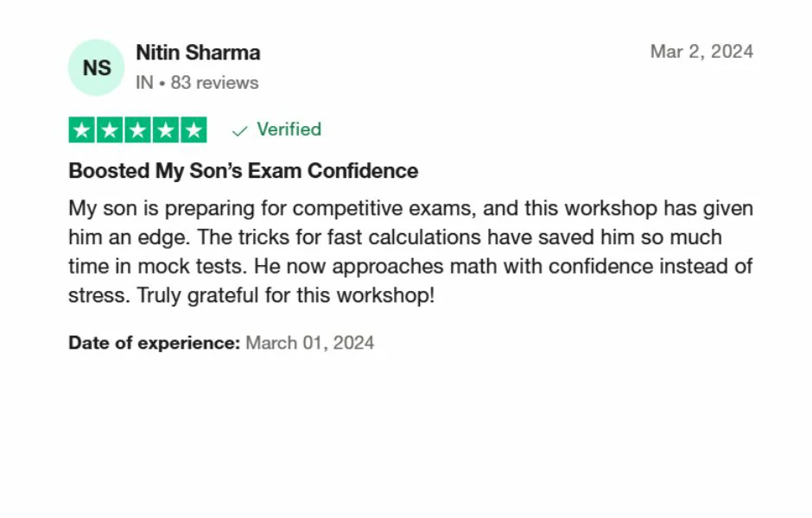Image resolution: width=812 pixels, height=518 pixels.
Task: Open the Nitin Sharma reviewer profile name
Action: [x=198, y=53]
